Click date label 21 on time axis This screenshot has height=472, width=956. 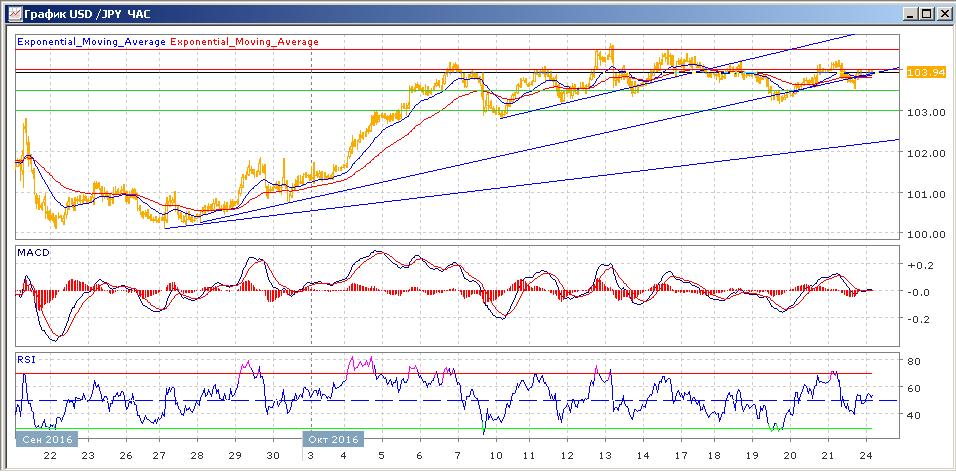[x=828, y=456]
